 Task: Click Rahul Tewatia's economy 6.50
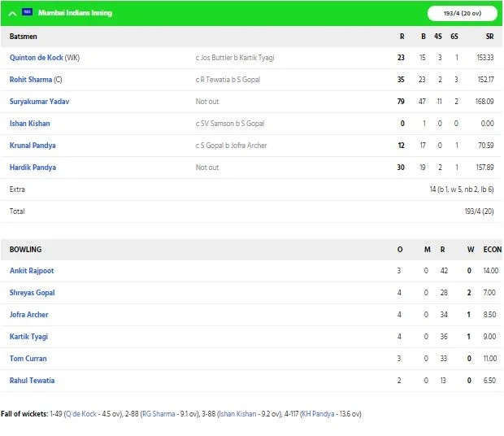489,381
